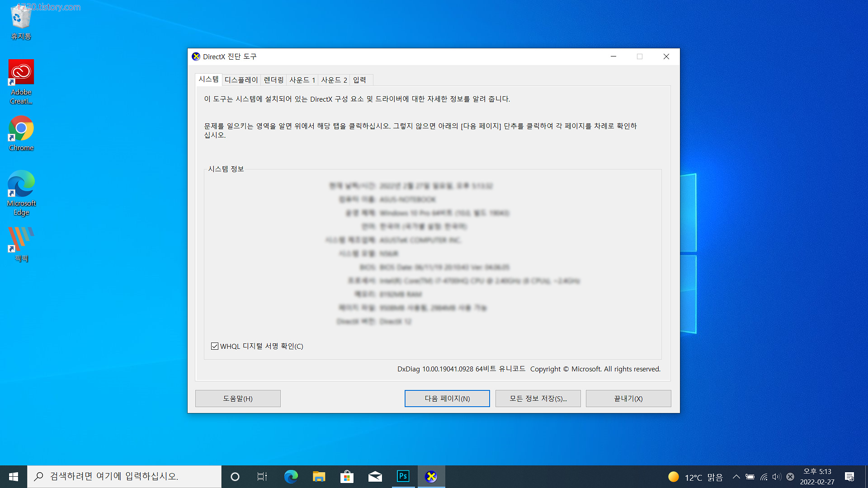Open the Mail app from taskbar
This screenshot has height=488, width=868.
pyautogui.click(x=375, y=476)
